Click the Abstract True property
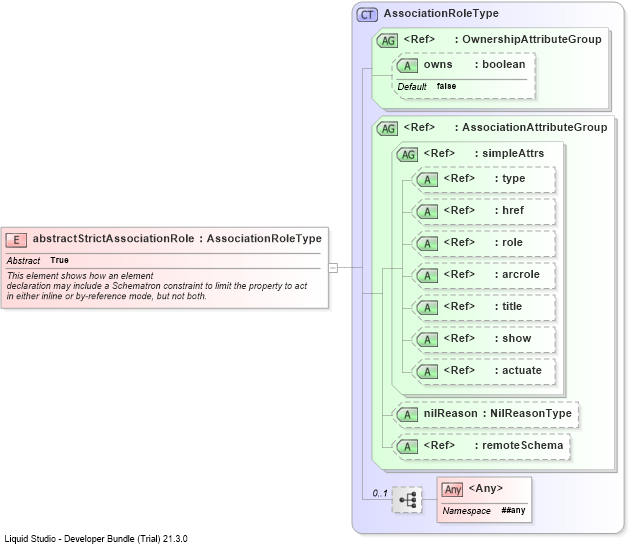This screenshot has height=544, width=629. [38, 261]
